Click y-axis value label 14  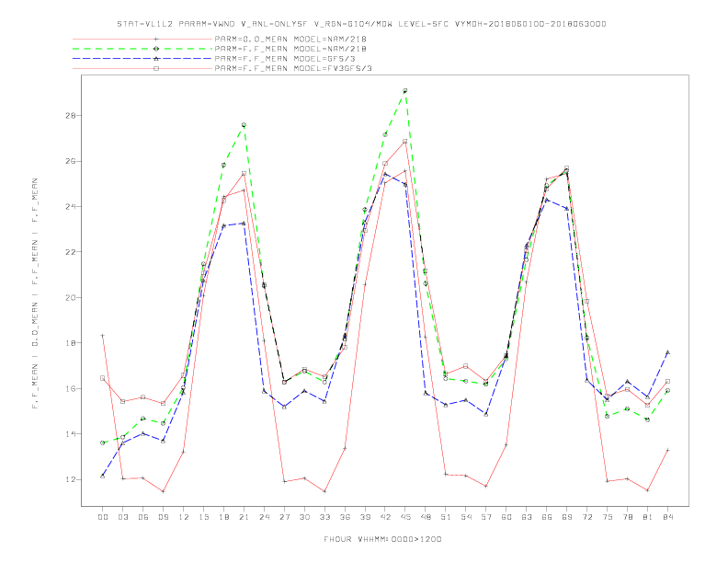pos(70,434)
